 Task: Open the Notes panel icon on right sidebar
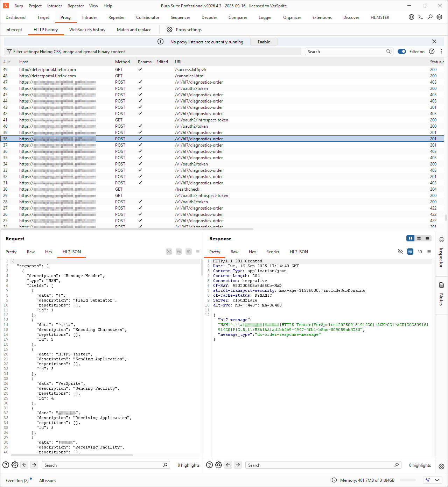coord(442,285)
